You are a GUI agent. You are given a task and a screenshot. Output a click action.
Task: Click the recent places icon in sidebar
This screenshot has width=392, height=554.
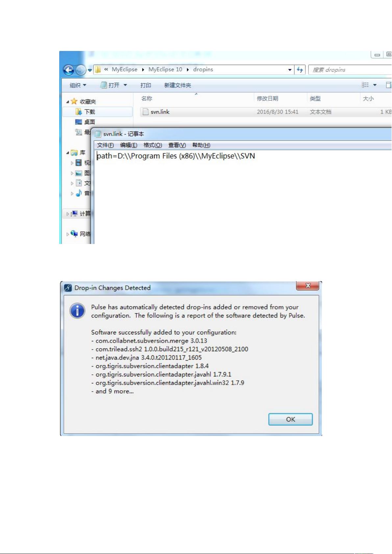[x=79, y=132]
